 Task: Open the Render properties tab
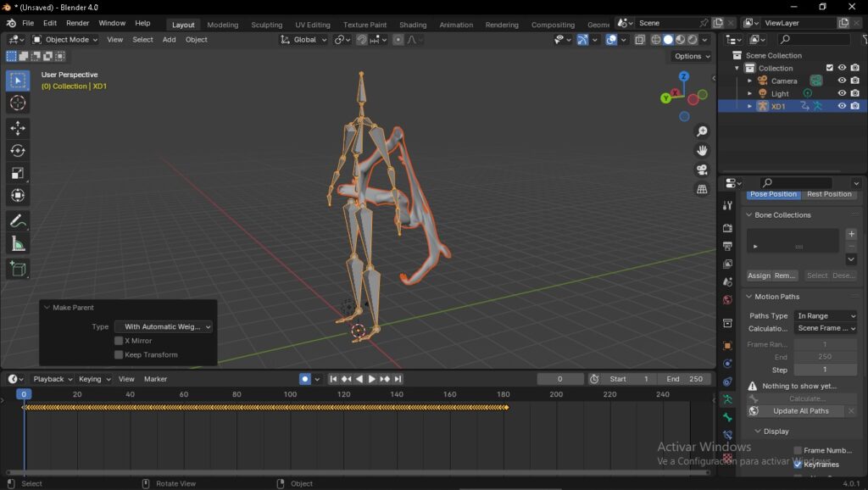pos(726,227)
